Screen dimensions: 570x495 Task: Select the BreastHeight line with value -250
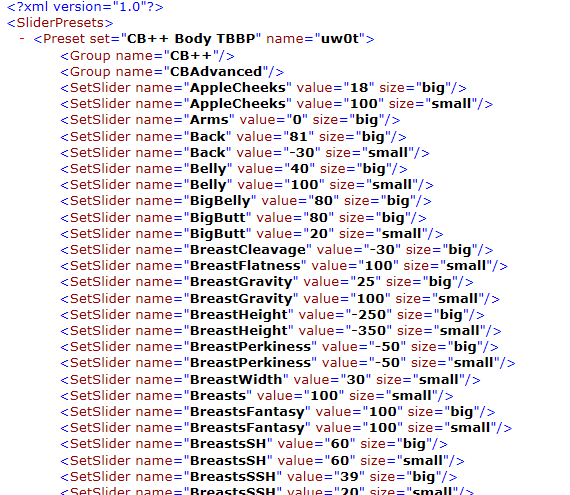tap(272, 315)
